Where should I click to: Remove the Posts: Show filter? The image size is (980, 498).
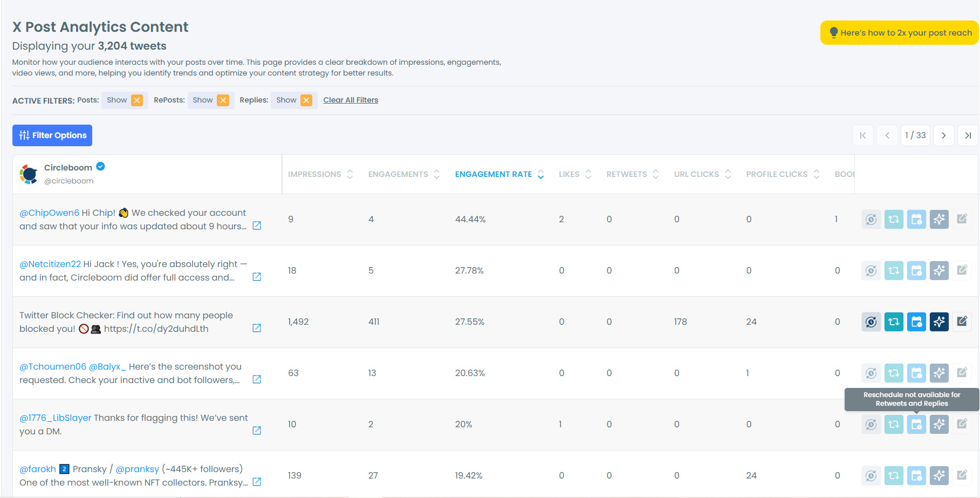coord(137,100)
